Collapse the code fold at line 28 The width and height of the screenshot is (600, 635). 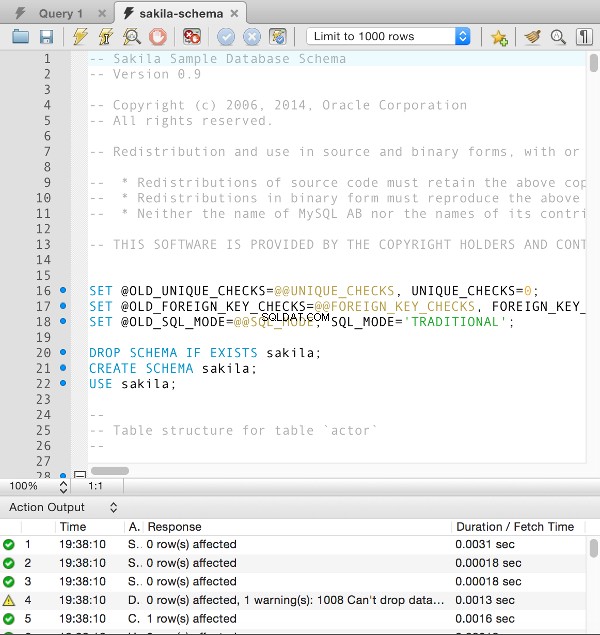[80, 474]
